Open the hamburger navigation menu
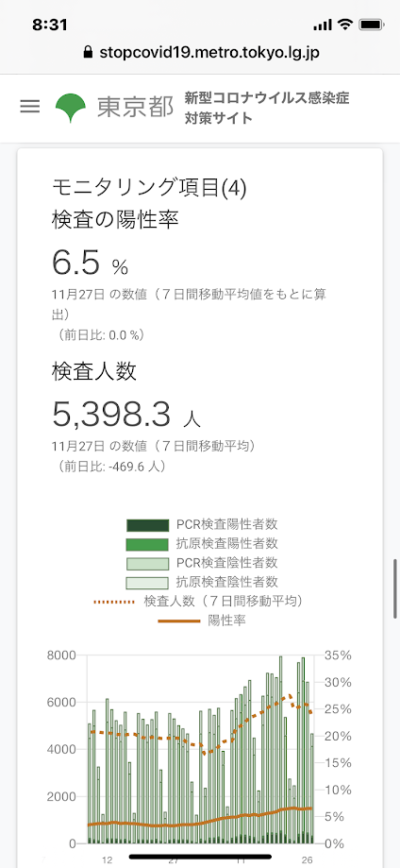The height and width of the screenshot is (868, 400). (30, 107)
